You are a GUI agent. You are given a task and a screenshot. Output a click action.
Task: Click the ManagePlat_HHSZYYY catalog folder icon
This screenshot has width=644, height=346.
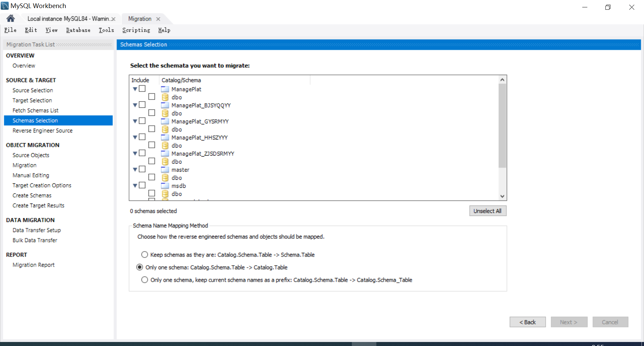pos(165,137)
